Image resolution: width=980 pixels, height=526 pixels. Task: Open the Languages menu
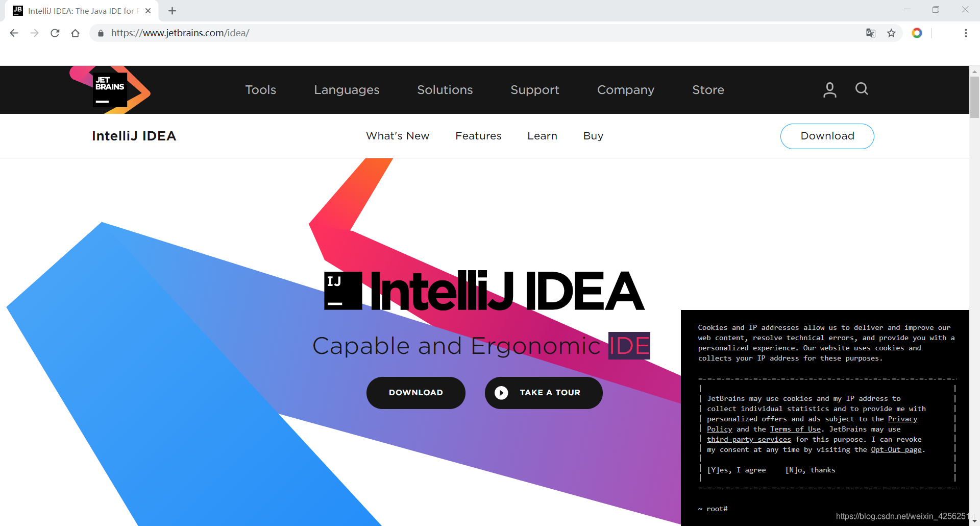pos(347,90)
